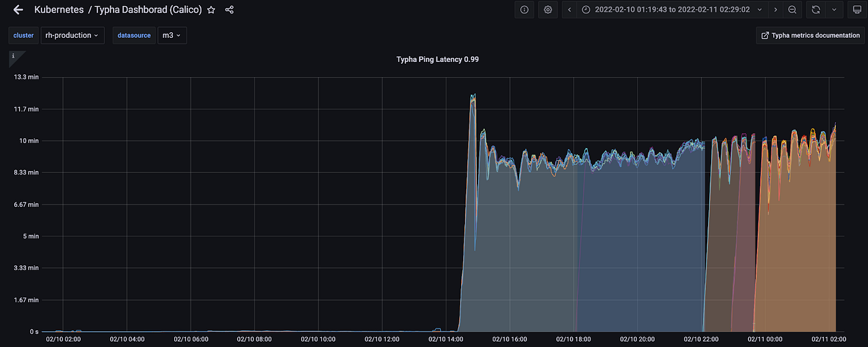The width and height of the screenshot is (868, 347).
Task: Click the latency spike peak on graph
Action: 473,95
